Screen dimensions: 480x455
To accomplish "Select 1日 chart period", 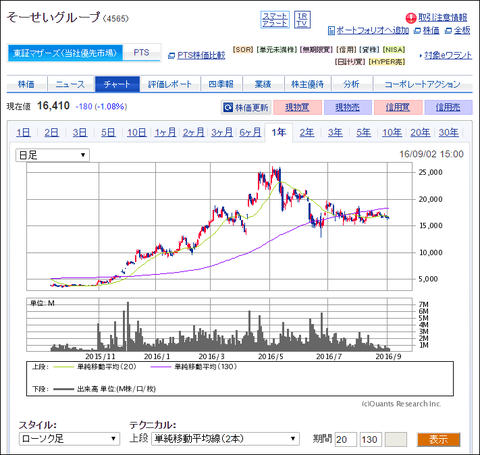I will (23, 133).
